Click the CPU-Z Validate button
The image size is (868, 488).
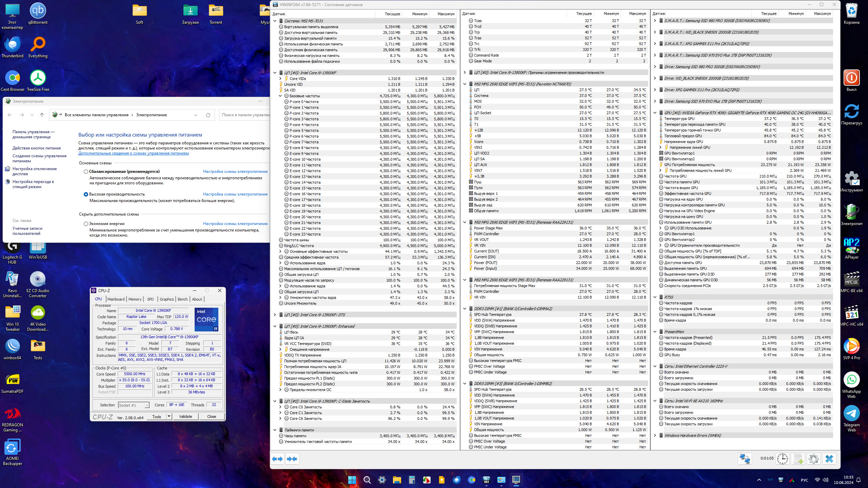click(x=185, y=416)
